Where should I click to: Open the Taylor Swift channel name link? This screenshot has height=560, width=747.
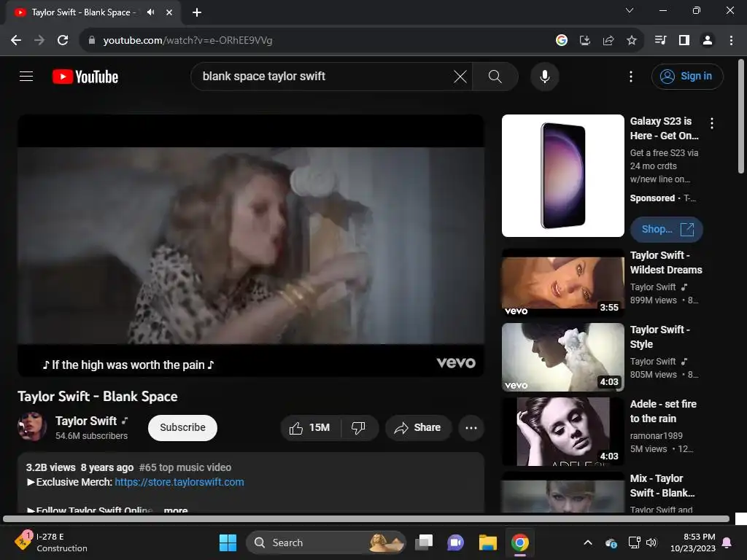(x=86, y=421)
